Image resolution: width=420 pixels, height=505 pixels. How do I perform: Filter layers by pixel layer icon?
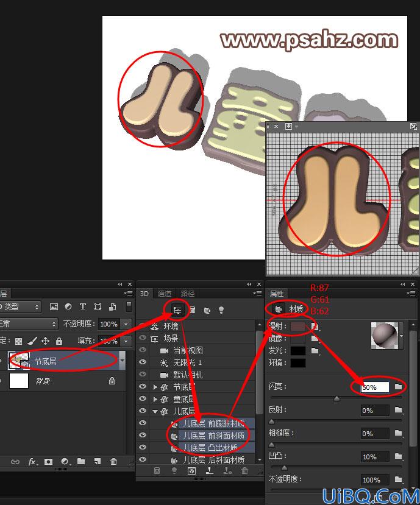(54, 306)
